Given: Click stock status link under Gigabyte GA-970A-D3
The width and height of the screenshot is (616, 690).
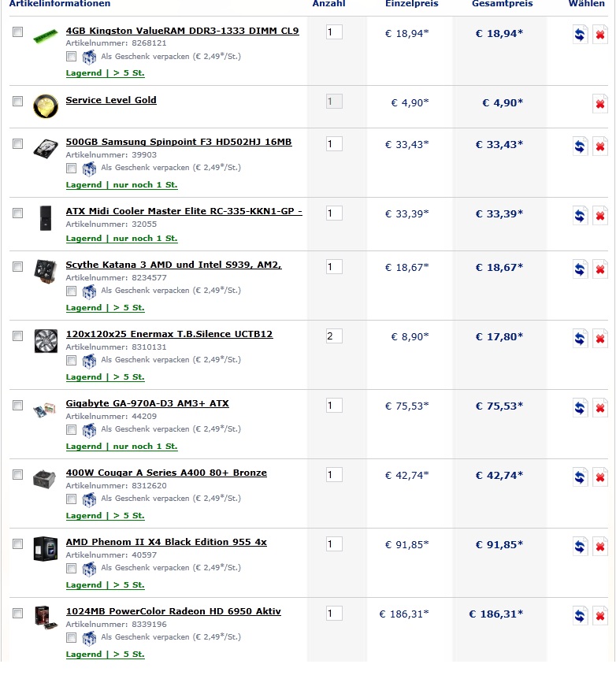Looking at the screenshot, I should point(122,446).
